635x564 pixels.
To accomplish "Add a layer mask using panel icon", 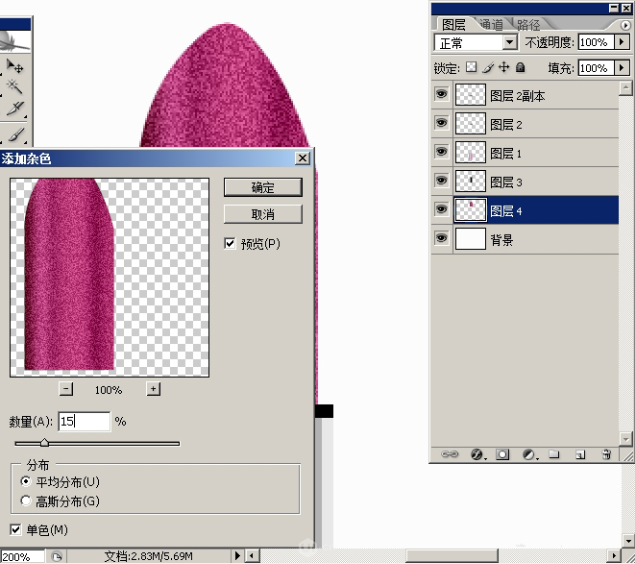I will click(x=502, y=454).
